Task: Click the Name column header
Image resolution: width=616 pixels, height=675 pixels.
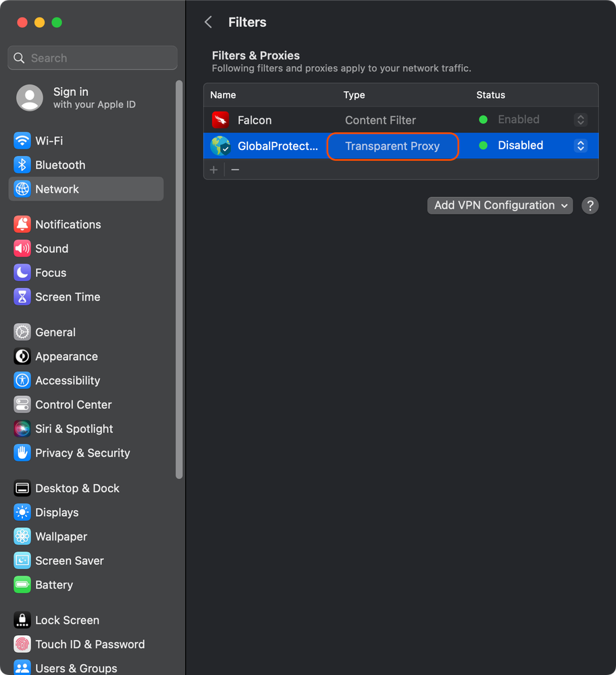Action: point(223,95)
